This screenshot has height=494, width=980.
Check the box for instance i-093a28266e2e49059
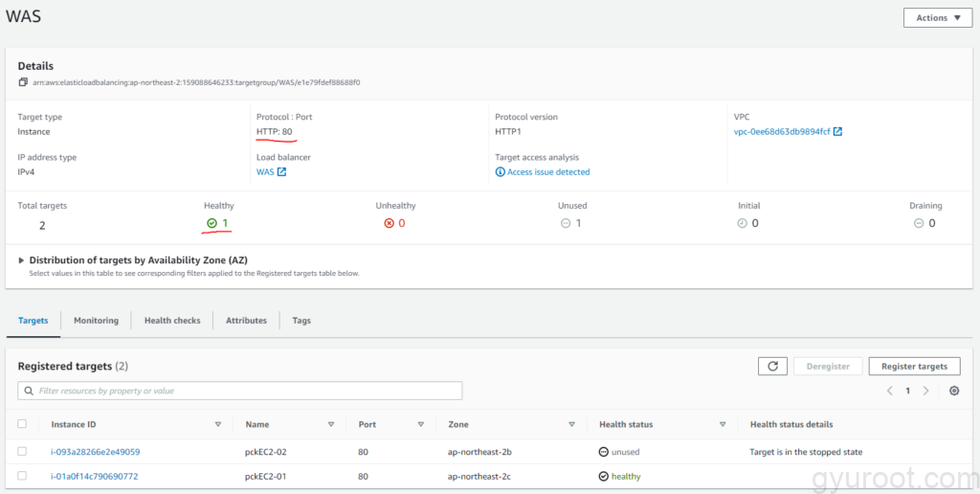coord(22,452)
